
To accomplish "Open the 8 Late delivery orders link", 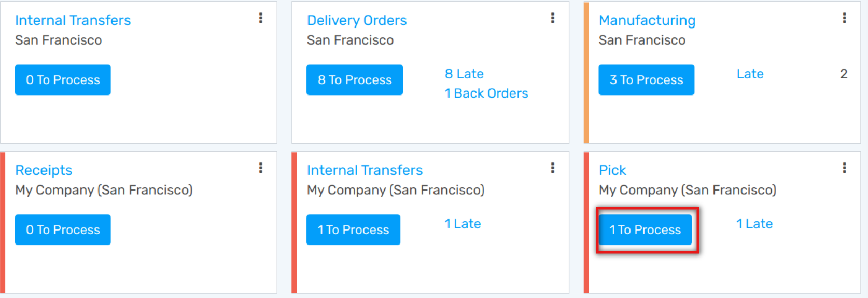I will click(464, 74).
